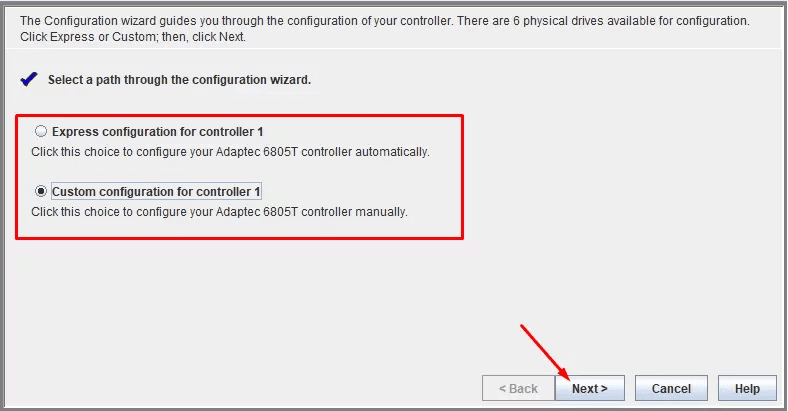This screenshot has height=411, width=788.
Task: Click the "Select a path" heading text
Action: (179, 80)
